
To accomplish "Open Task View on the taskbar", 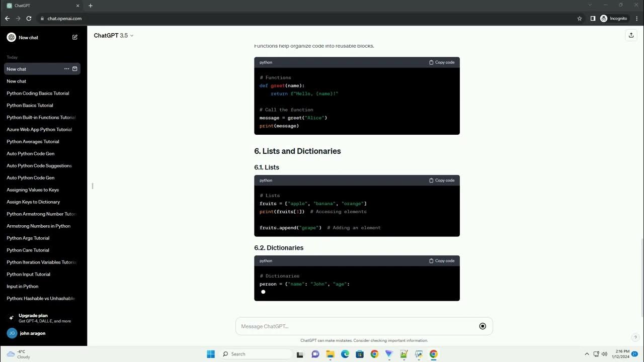I will click(x=300, y=354).
